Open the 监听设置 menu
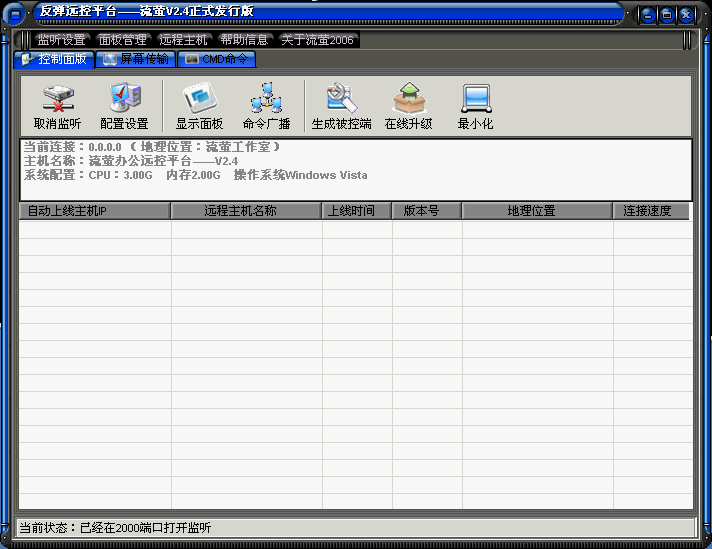The width and height of the screenshot is (712, 549). (x=61, y=40)
